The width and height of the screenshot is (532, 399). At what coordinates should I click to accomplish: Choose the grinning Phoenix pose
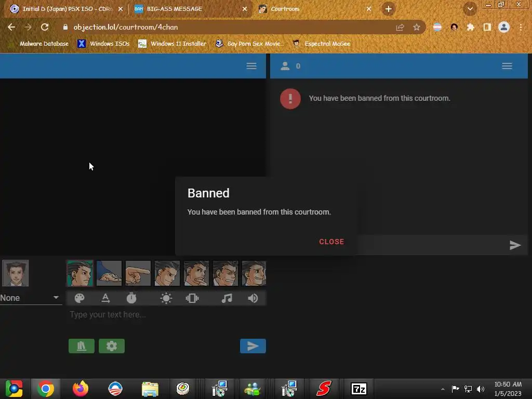point(254,273)
